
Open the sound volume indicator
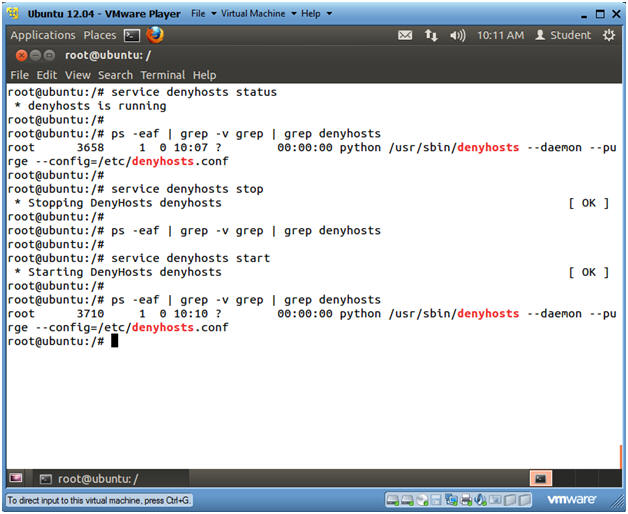pyautogui.click(x=457, y=36)
